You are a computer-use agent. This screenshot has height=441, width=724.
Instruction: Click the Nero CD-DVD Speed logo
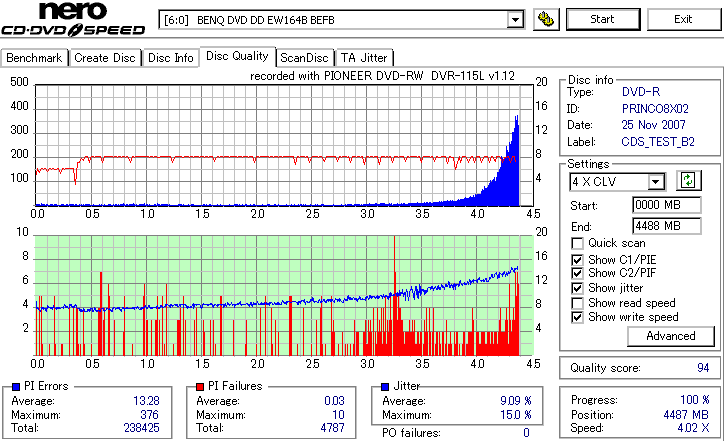[73, 19]
